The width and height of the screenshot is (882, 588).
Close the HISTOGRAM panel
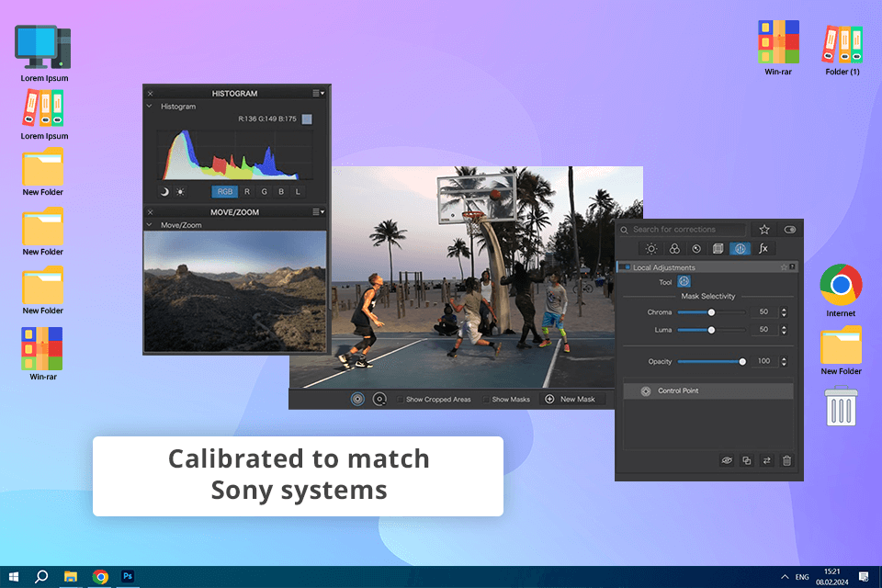coord(150,94)
